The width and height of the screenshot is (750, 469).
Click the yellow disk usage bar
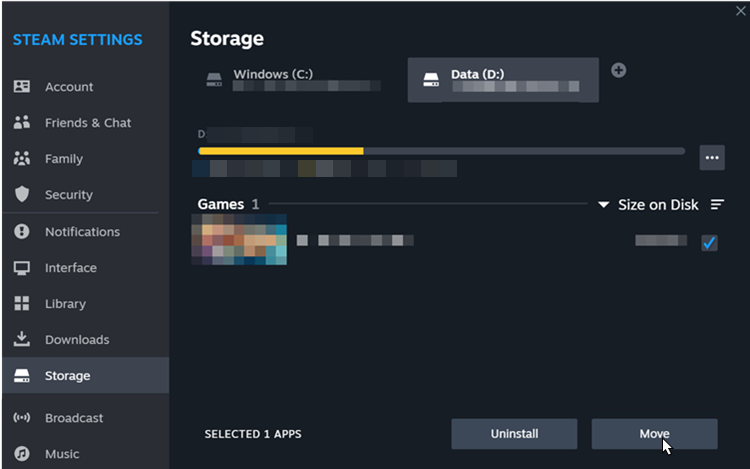coord(281,151)
